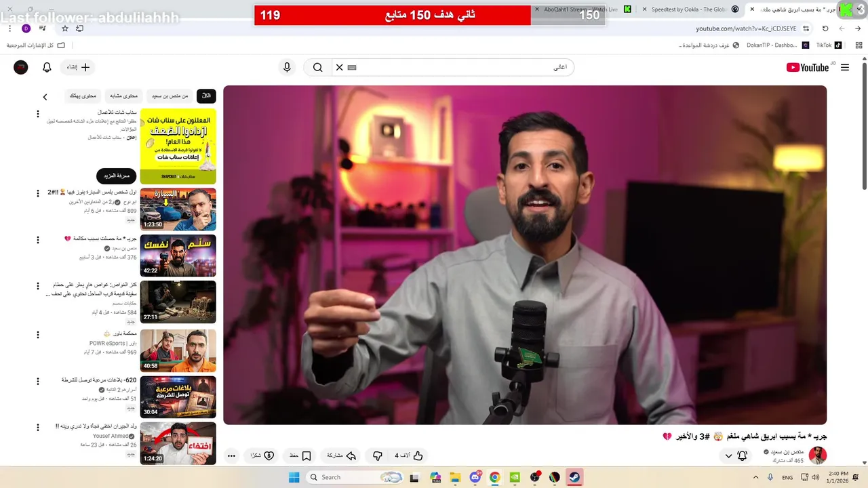This screenshot has height=488, width=868.
Task: Open options menu for ولد الجيران video row
Action: (x=38, y=428)
